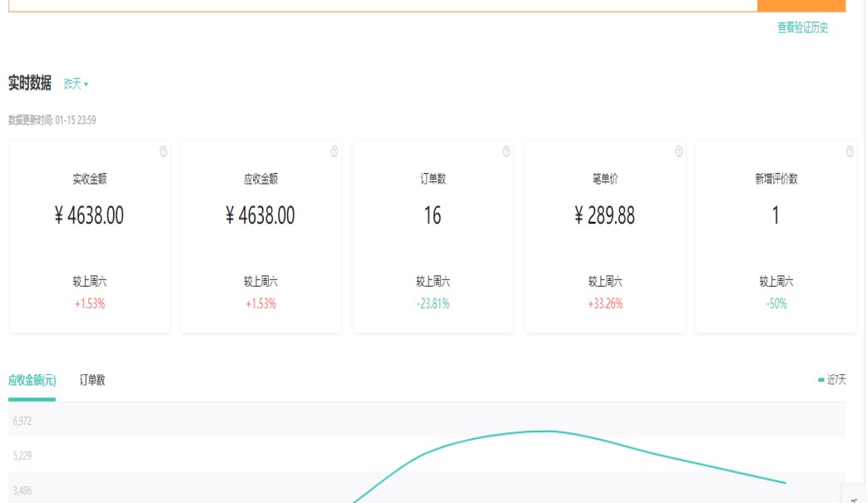Show help for 新增评价数 card
The height and width of the screenshot is (503, 868).
click(850, 151)
